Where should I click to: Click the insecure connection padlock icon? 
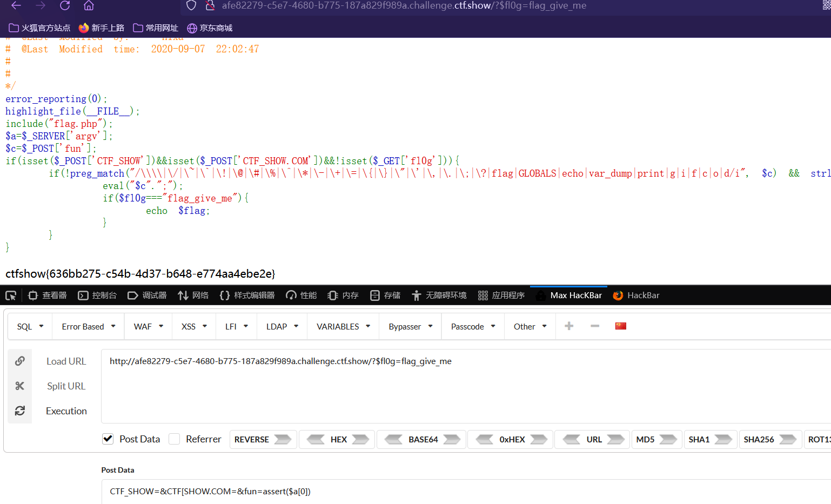point(210,5)
